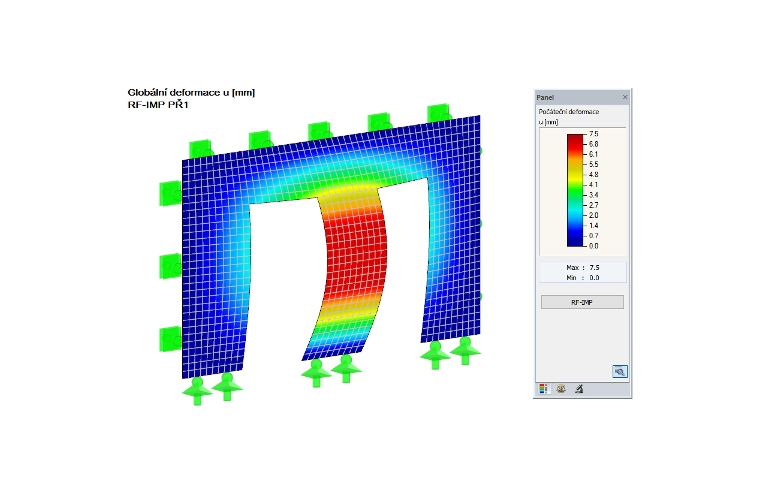
Task: Click 'Globální deformace u [mm]' title text
Action: (x=191, y=93)
